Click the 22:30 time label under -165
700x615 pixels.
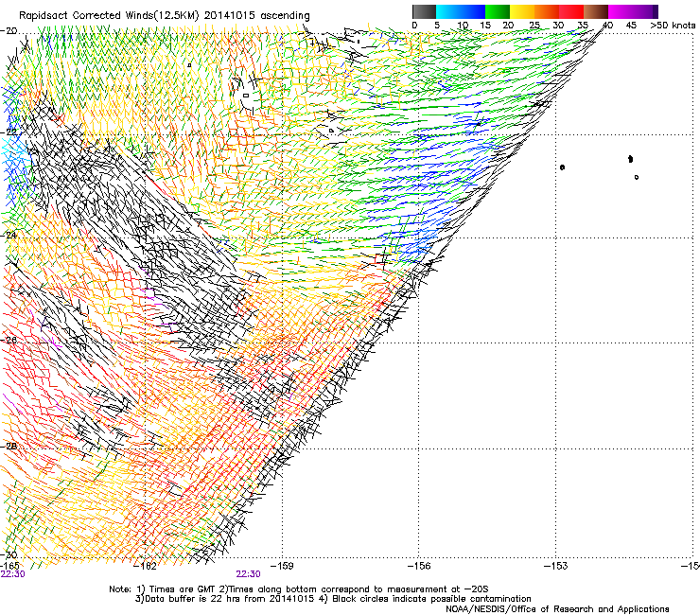(x=13, y=574)
